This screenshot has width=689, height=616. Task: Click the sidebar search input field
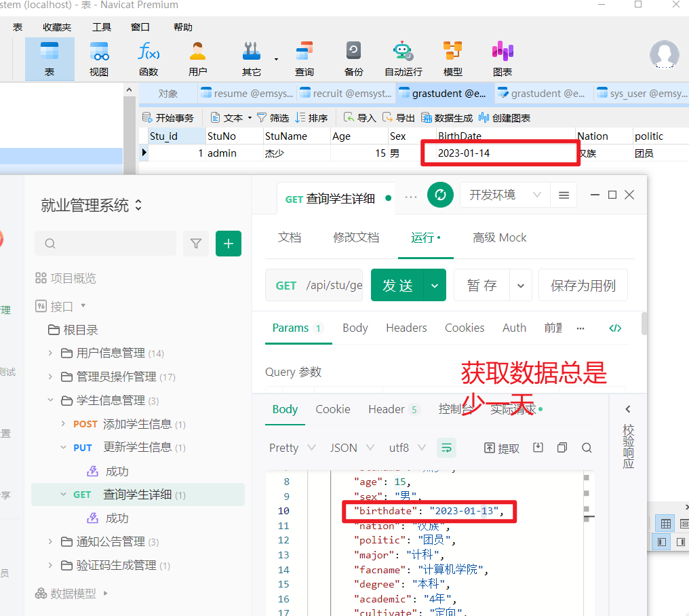(106, 244)
